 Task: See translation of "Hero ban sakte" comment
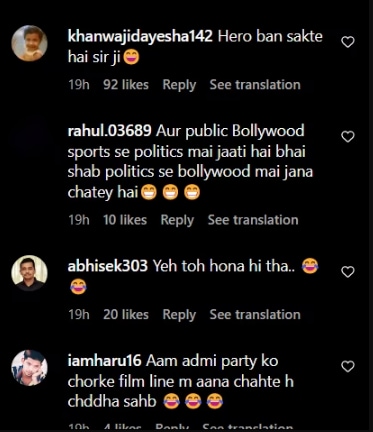pos(255,85)
